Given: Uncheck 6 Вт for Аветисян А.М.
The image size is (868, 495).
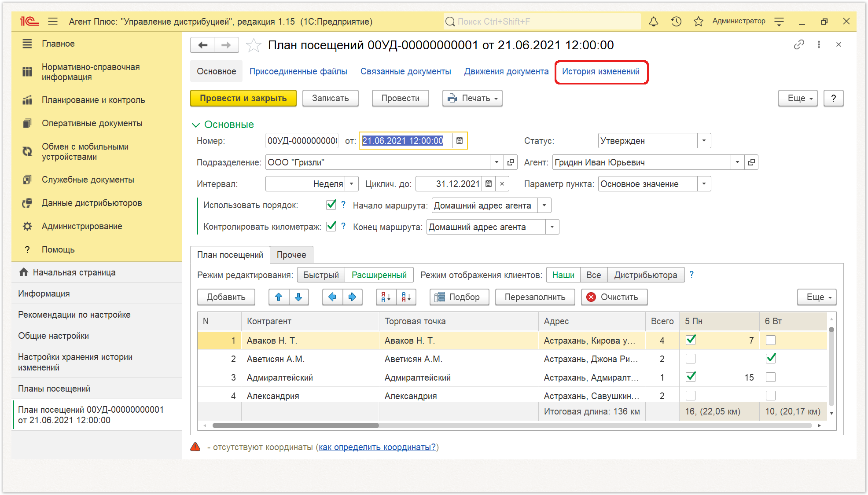Looking at the screenshot, I should 771,358.
